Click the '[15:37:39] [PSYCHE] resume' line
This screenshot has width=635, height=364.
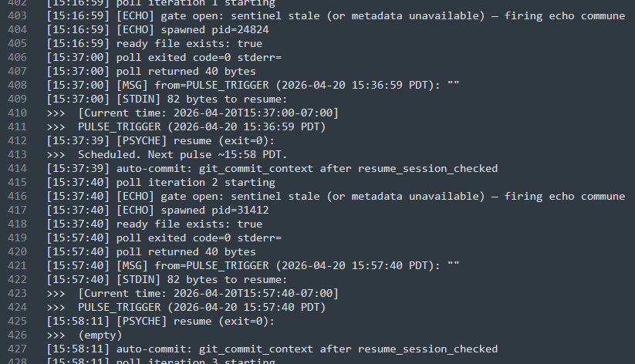160,141
